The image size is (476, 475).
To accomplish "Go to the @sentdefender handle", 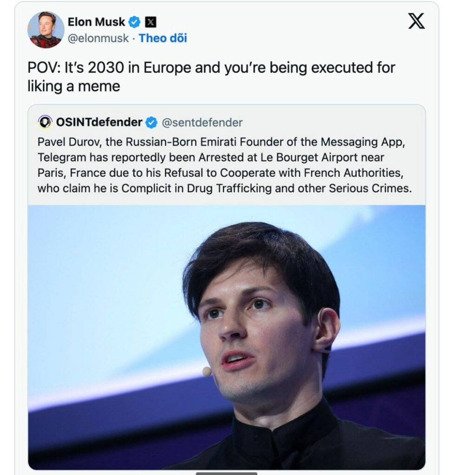I will coord(202,123).
